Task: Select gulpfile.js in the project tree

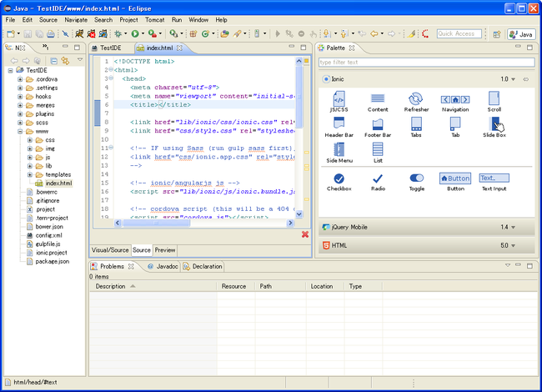Action: click(x=44, y=244)
